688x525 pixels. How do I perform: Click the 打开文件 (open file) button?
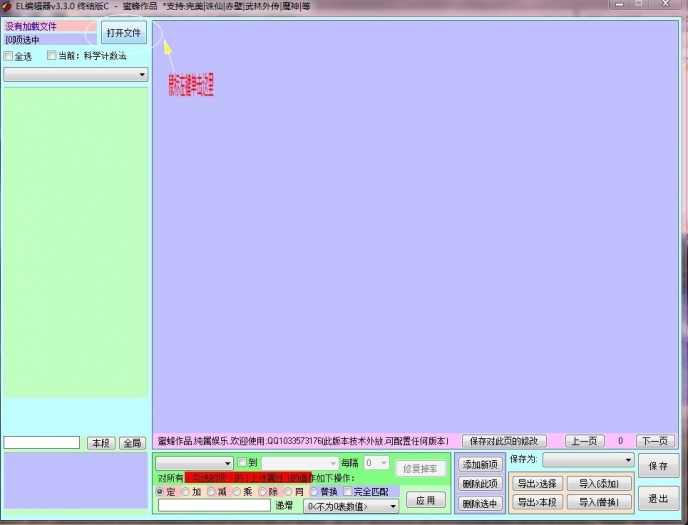click(124, 33)
